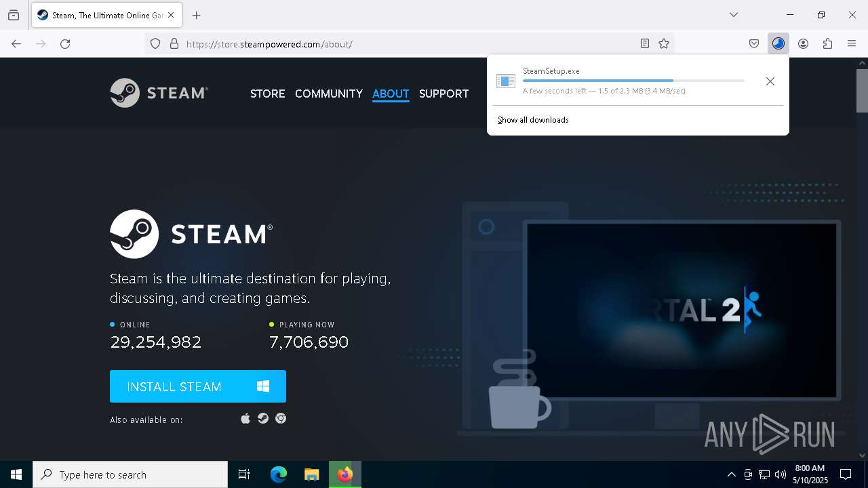Viewport: 868px width, 488px height.
Task: Click playing now count 7,706,690
Action: tap(309, 342)
